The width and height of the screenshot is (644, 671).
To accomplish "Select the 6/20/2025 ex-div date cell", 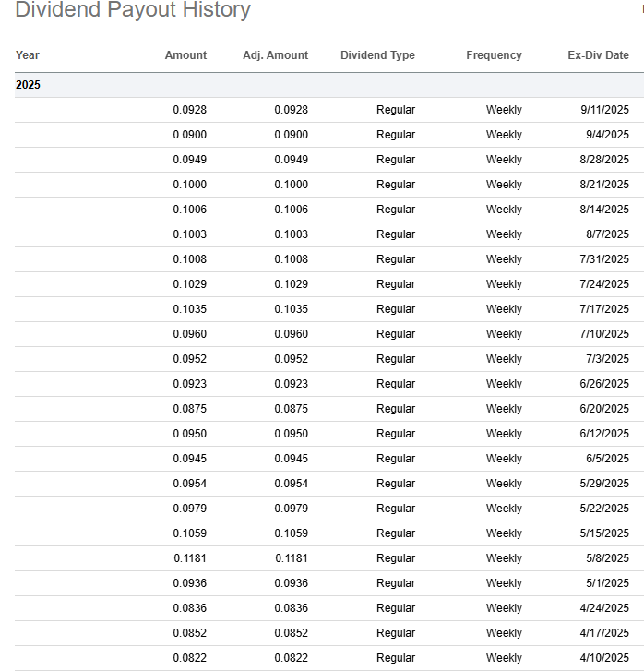I will 604,409.
